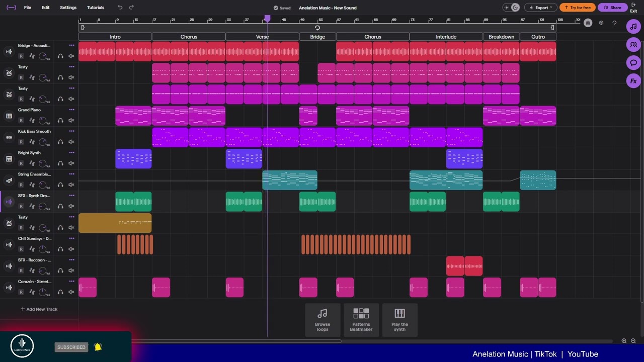Open the Export dropdown
Image resolution: width=644 pixels, height=362 pixels.
[541, 8]
